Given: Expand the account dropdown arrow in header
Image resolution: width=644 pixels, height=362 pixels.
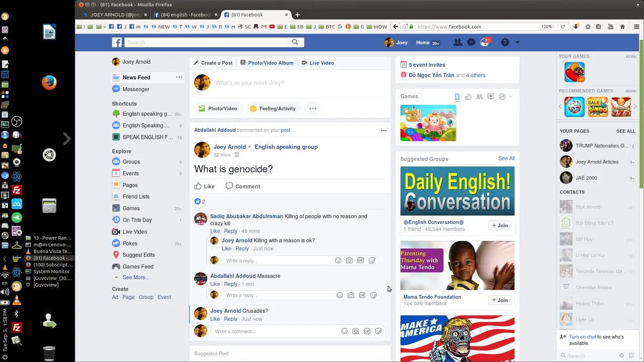Looking at the screenshot, I should 517,43.
